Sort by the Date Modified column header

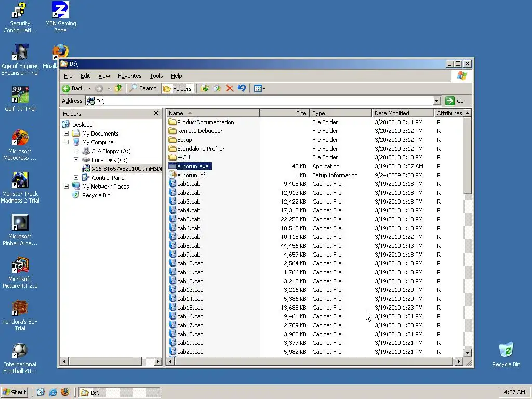pos(403,113)
